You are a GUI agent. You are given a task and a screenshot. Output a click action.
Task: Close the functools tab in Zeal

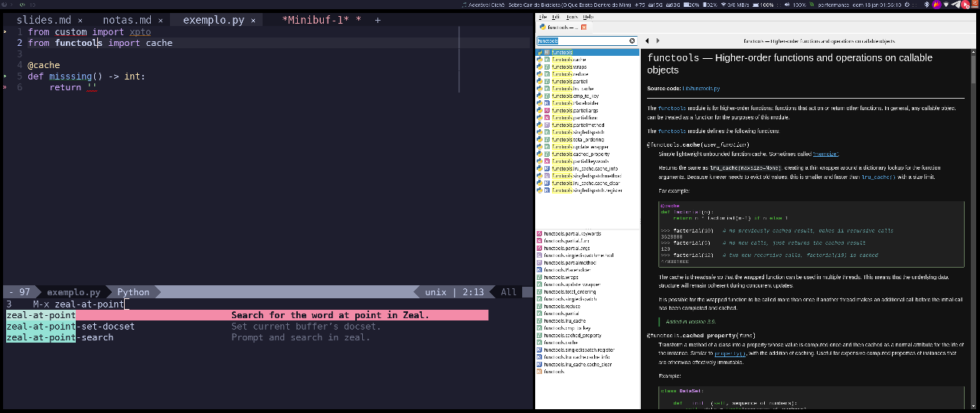(584, 28)
